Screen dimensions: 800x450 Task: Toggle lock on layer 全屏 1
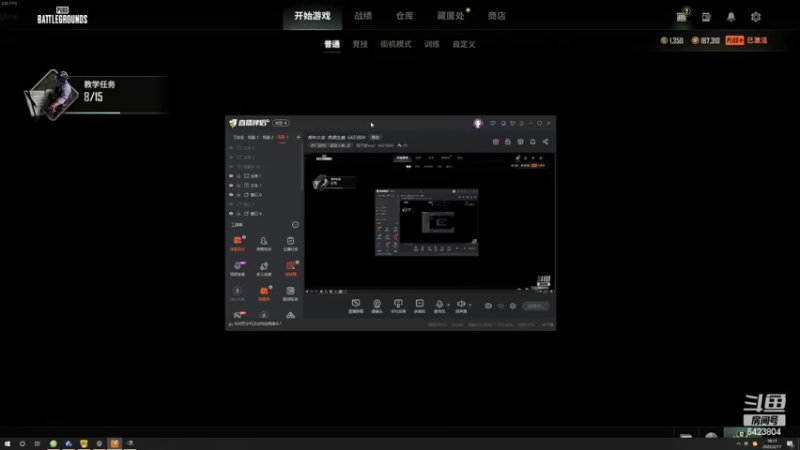pos(238,176)
